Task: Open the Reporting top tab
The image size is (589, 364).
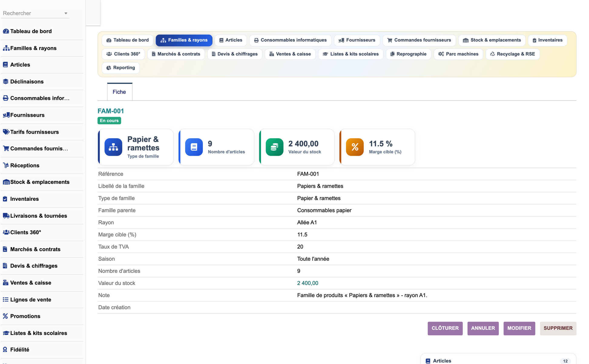Action: 121,68
